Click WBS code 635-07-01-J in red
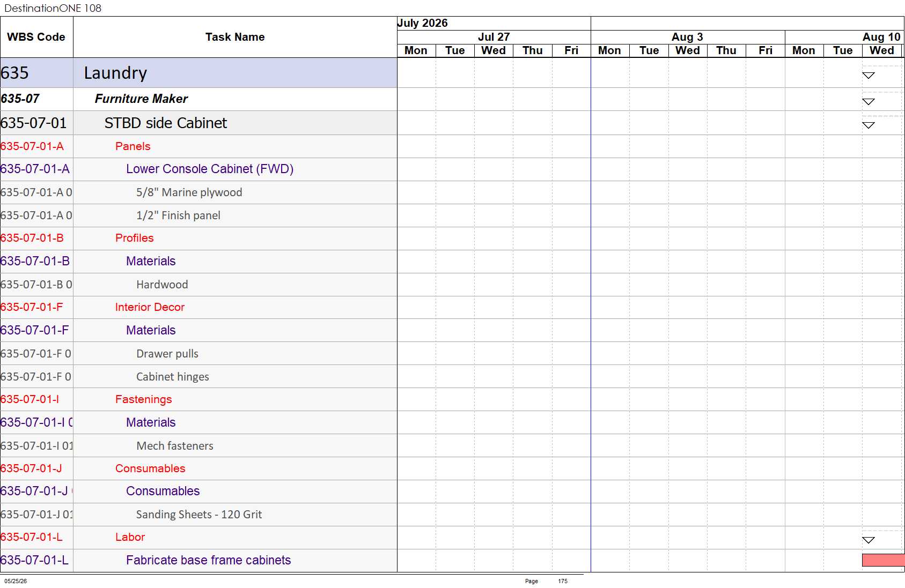The image size is (905, 588). (31, 468)
